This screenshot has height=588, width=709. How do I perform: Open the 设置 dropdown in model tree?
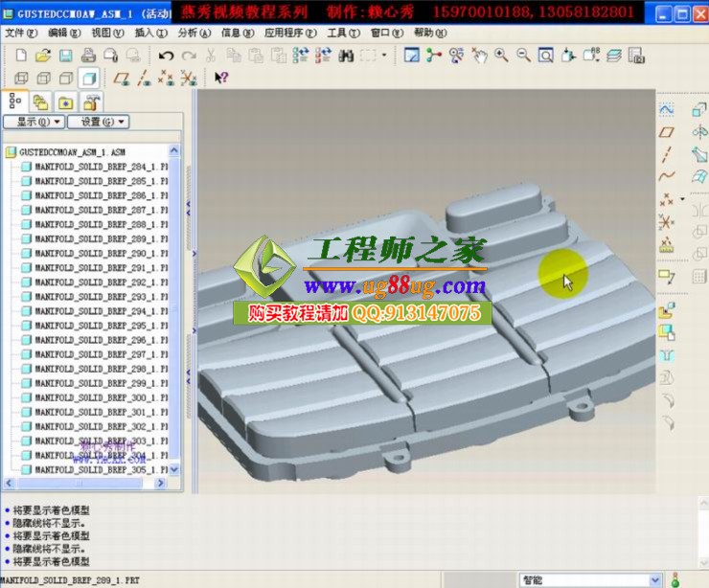click(97, 122)
